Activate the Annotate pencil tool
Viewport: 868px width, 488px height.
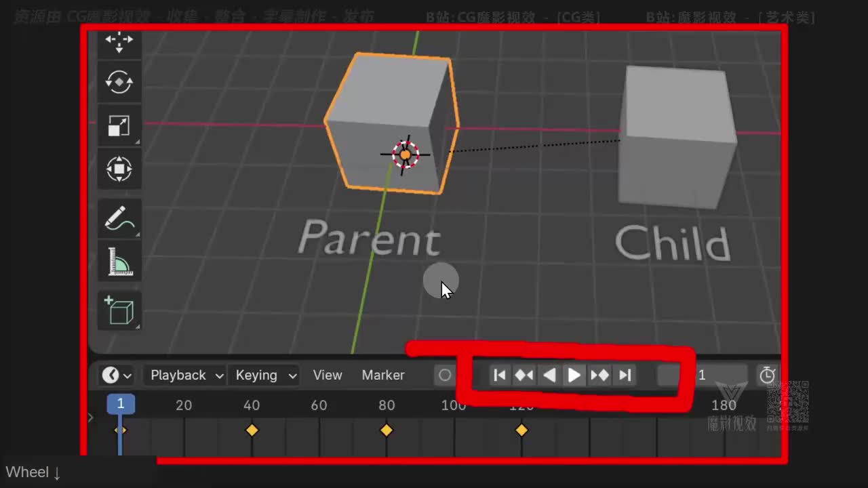tap(119, 218)
